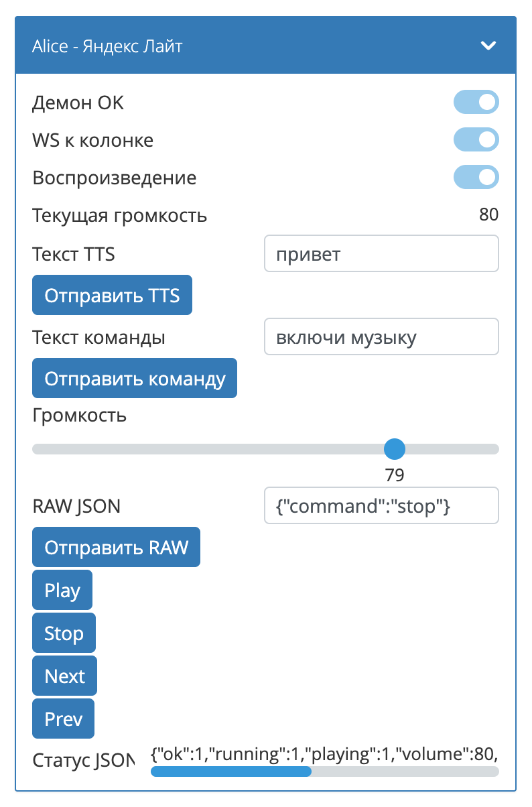Toggle the WS к колонке switch
Viewport: 532px width, 807px height.
coord(476,140)
